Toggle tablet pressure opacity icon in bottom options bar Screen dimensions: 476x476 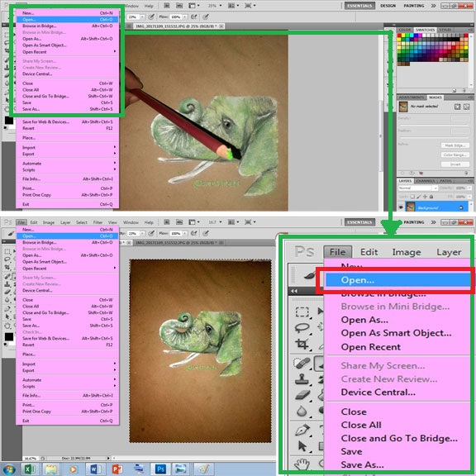click(151, 233)
